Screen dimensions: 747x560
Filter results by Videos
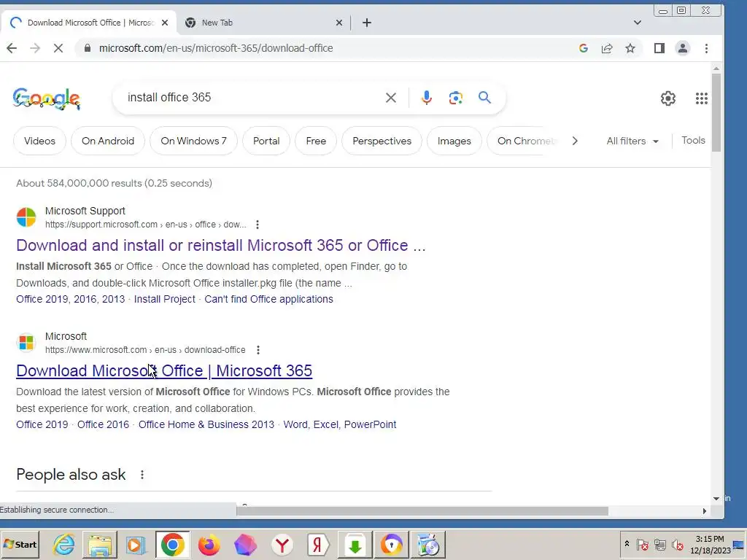(39, 141)
